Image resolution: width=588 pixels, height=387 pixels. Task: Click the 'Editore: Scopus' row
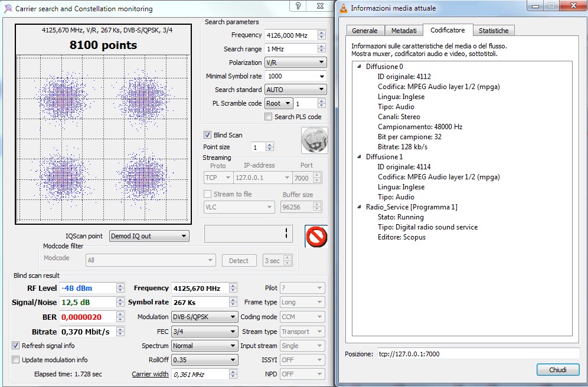pos(401,237)
